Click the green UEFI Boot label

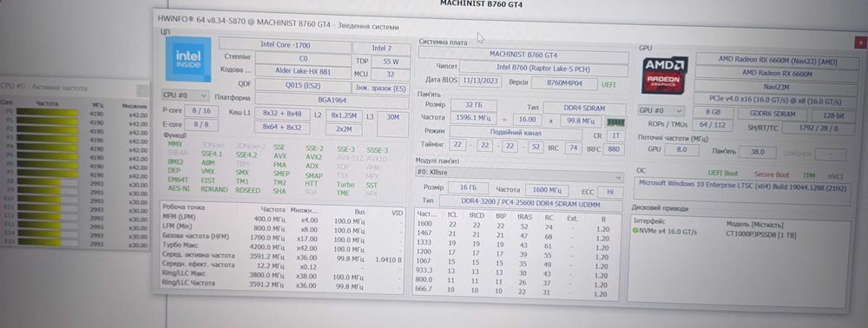point(722,174)
